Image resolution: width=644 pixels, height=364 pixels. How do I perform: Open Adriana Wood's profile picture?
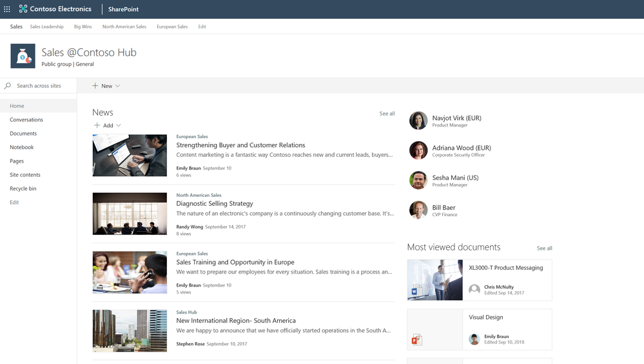pos(418,150)
